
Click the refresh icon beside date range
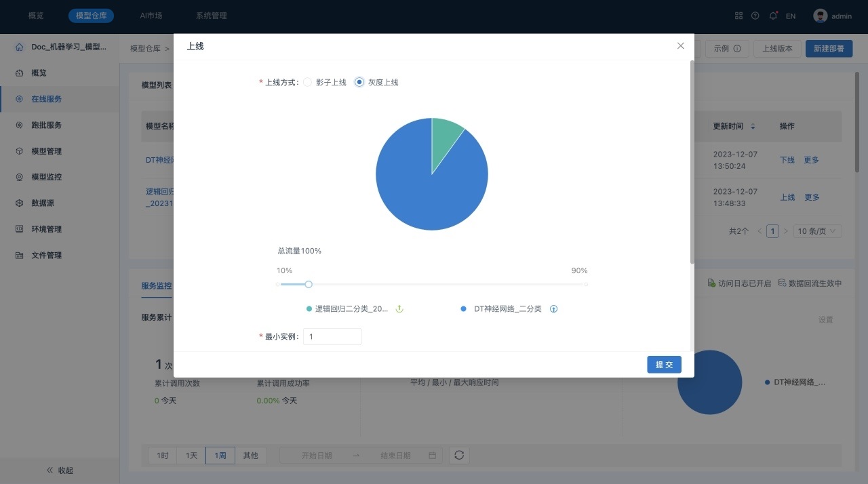point(459,455)
